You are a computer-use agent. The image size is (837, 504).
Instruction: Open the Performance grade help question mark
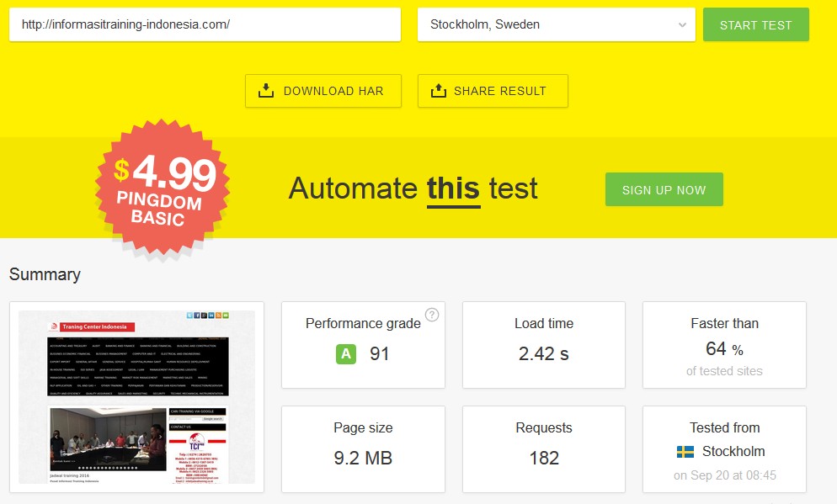pos(432,315)
